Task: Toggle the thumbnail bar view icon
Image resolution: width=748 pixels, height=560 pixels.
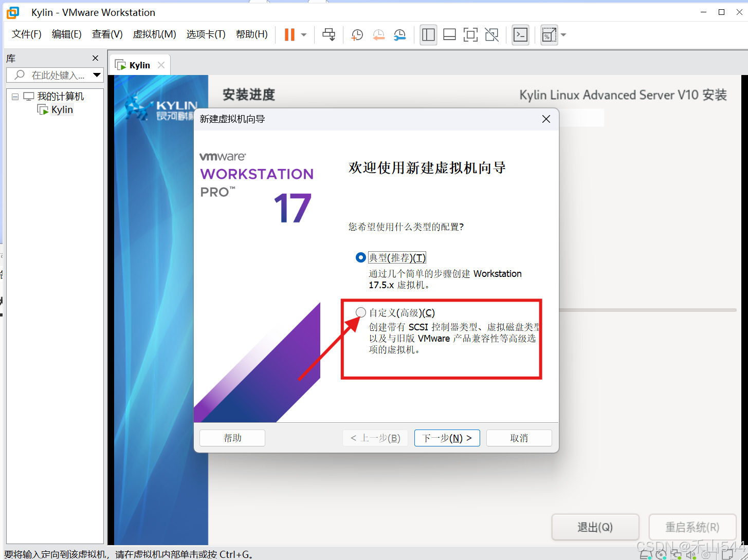Action: point(449,34)
